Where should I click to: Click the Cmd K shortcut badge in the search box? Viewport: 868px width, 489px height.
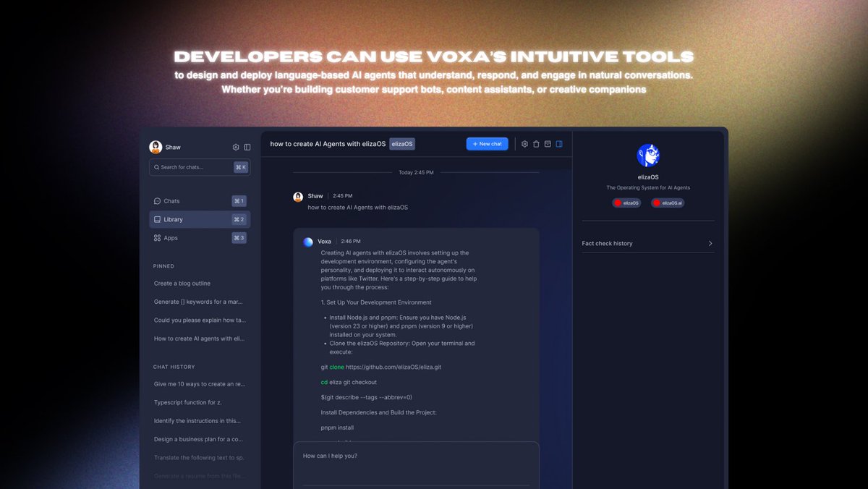[x=241, y=167]
